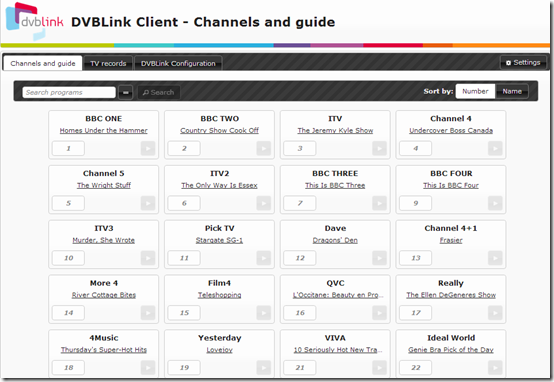Screen dimensions: 554x382
Task: Play the Film4 channel
Action: coord(264,312)
